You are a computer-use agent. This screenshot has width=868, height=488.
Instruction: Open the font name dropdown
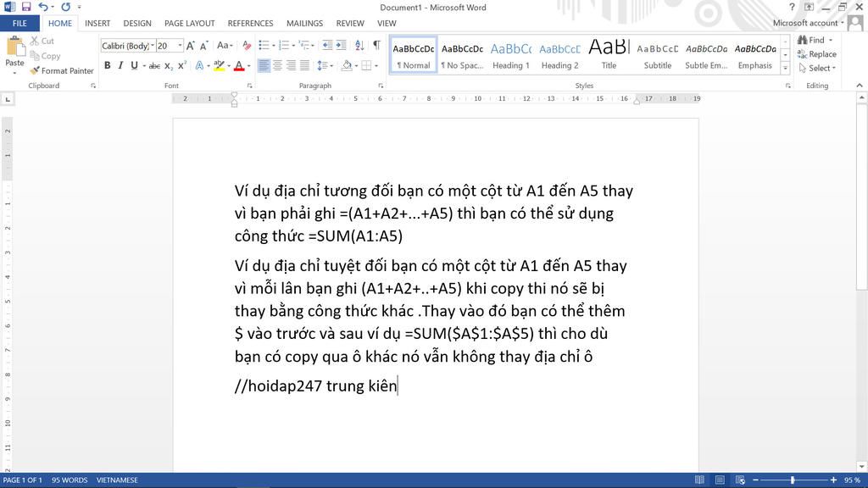point(153,46)
